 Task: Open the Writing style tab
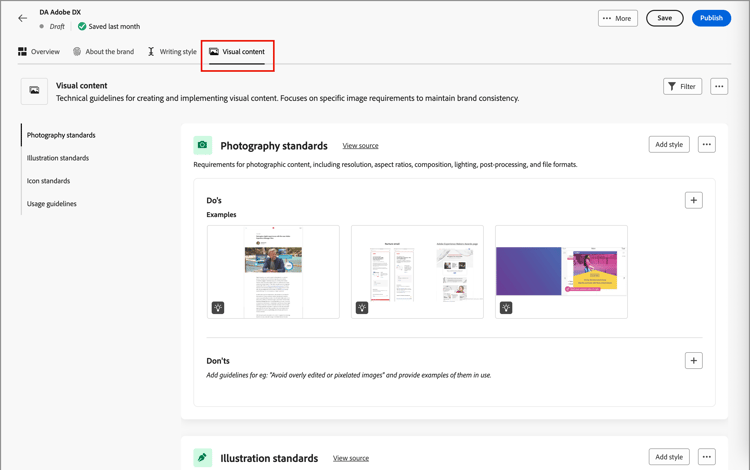[x=172, y=52]
